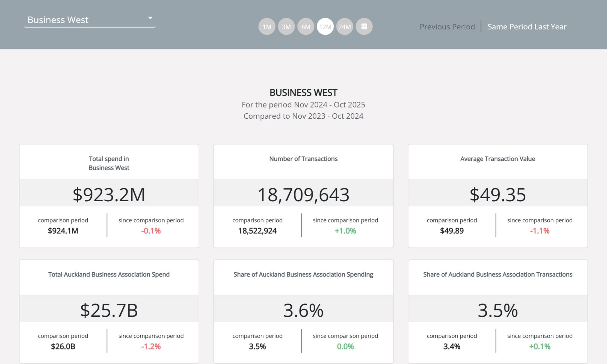Open the custom date range calendar icon

[x=364, y=26]
